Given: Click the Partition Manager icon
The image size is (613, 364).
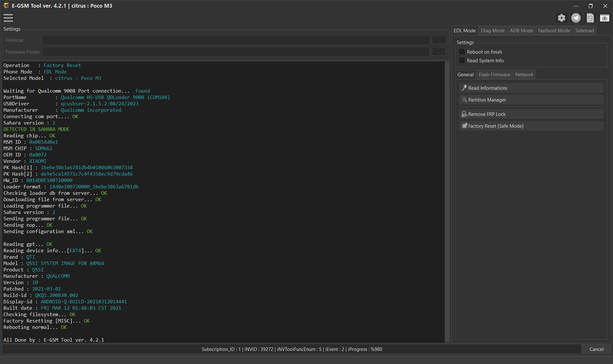Looking at the screenshot, I should point(465,100).
